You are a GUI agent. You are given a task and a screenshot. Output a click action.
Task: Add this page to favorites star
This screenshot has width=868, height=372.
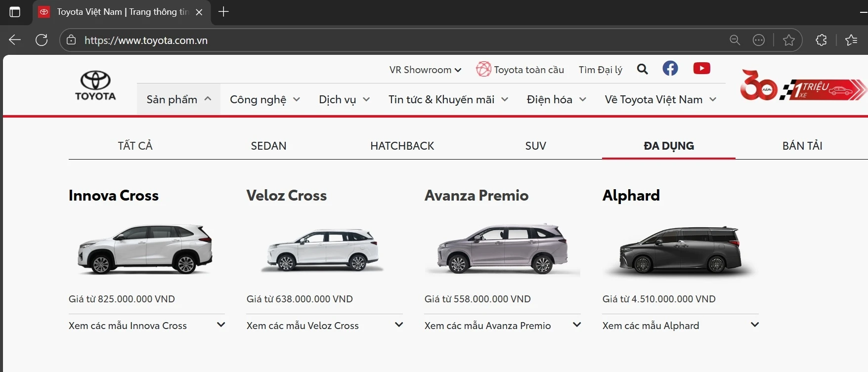(788, 40)
